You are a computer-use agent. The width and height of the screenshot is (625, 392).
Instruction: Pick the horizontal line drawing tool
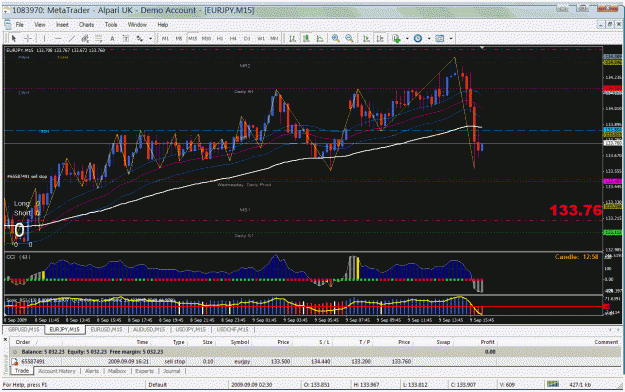(58, 38)
